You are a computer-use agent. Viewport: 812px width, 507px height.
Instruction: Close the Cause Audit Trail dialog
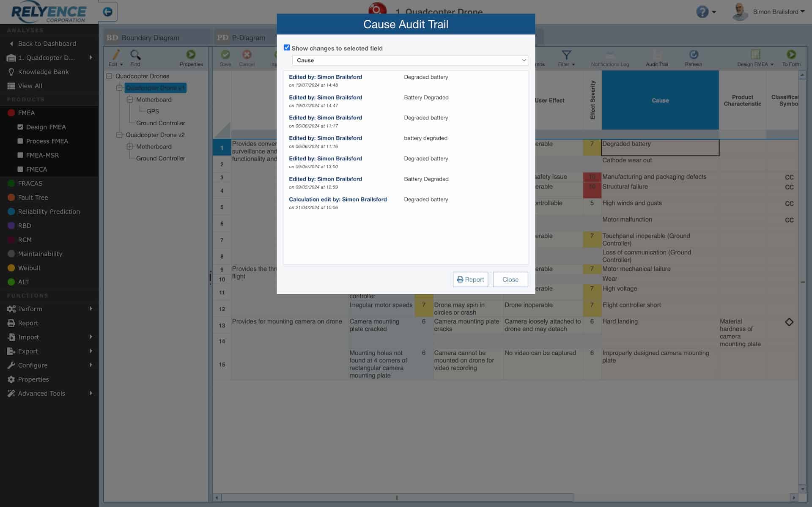pyautogui.click(x=510, y=280)
